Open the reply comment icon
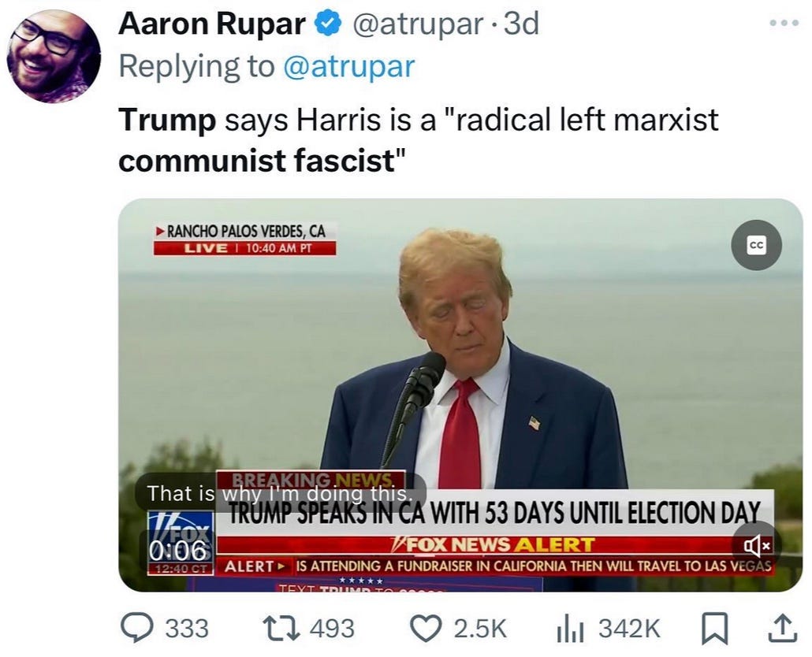This screenshot has width=812, height=657. click(137, 628)
